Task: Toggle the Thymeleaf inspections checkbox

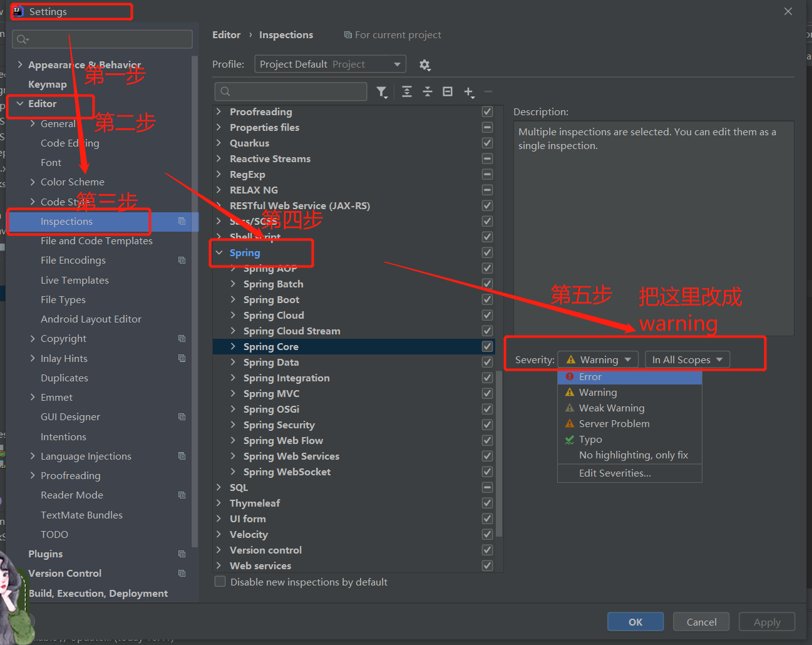Action: click(487, 503)
